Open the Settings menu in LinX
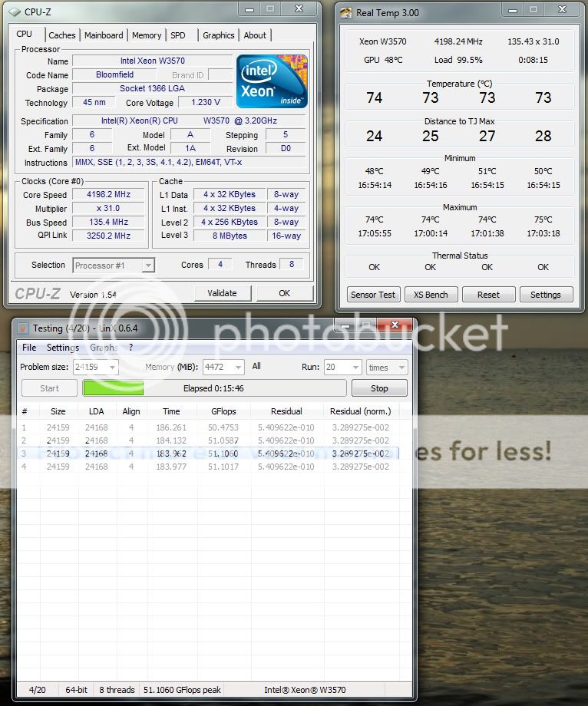Image resolution: width=588 pixels, height=706 pixels. (x=63, y=348)
